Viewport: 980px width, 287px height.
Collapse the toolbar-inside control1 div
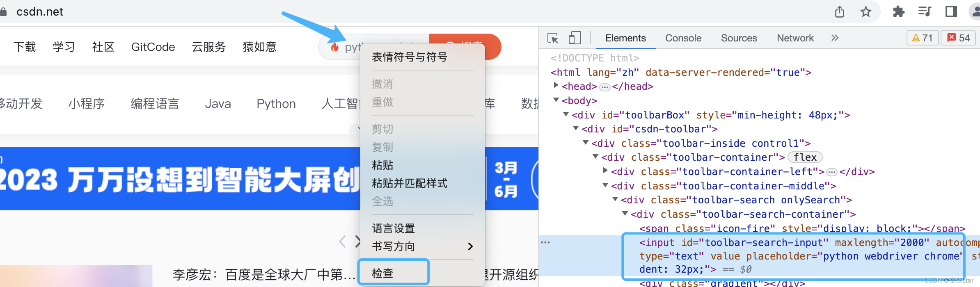[x=586, y=142]
